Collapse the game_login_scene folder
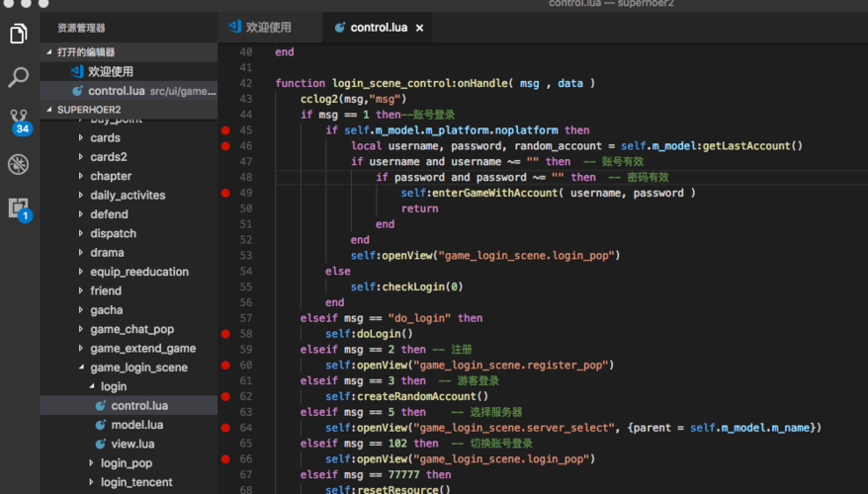 pyautogui.click(x=129, y=368)
